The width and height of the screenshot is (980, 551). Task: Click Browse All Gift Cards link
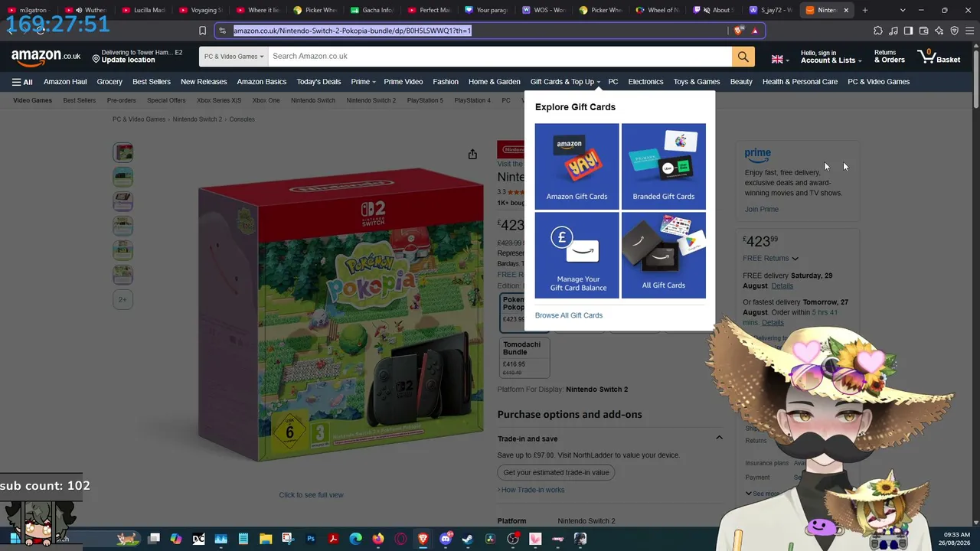point(569,315)
